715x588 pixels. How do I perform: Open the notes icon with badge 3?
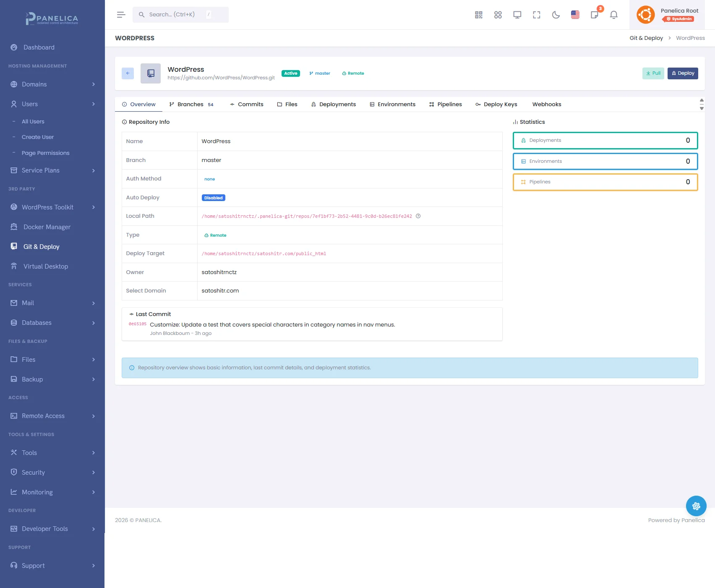(x=595, y=15)
